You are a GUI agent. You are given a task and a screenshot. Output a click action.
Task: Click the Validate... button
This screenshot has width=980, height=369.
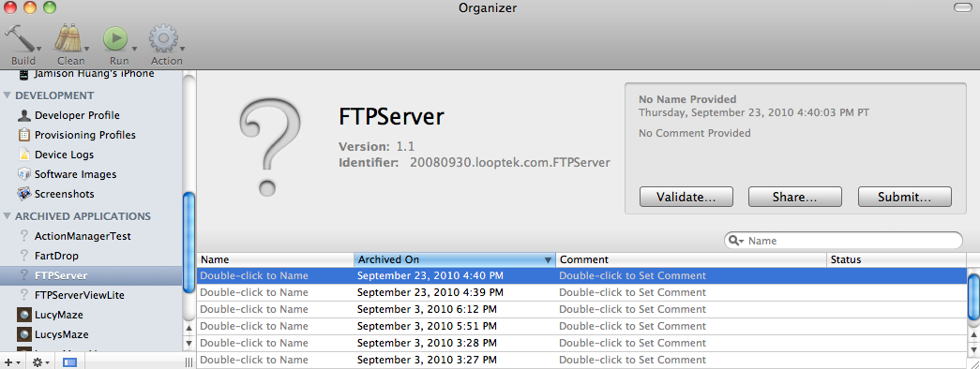pyautogui.click(x=686, y=197)
